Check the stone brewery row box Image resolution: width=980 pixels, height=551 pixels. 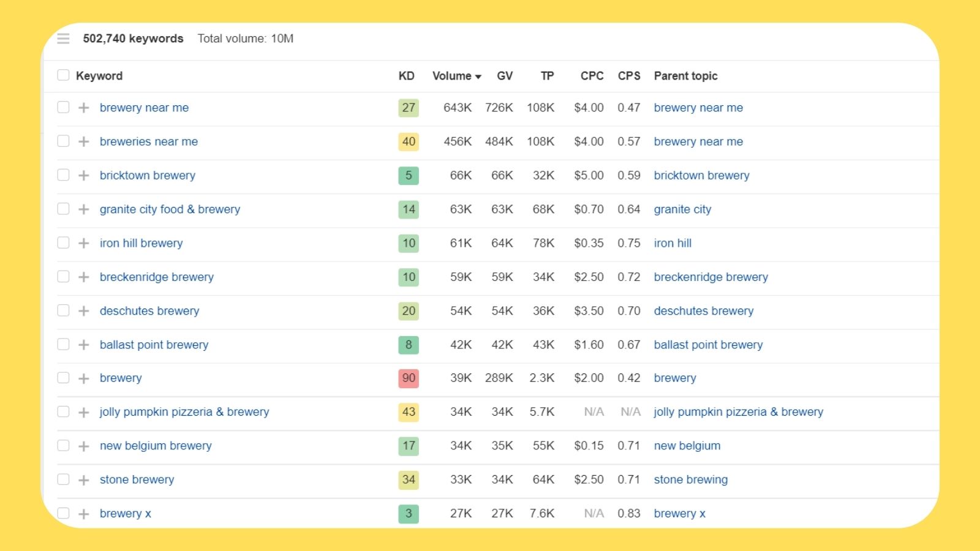click(63, 479)
